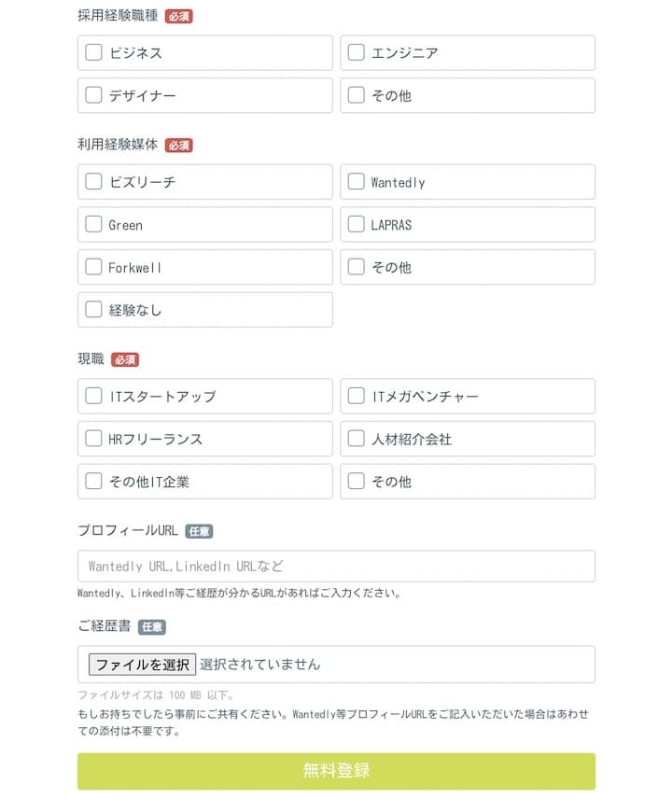Check その他 under 利用経験媒体
The height and width of the screenshot is (799, 672).
(x=356, y=267)
